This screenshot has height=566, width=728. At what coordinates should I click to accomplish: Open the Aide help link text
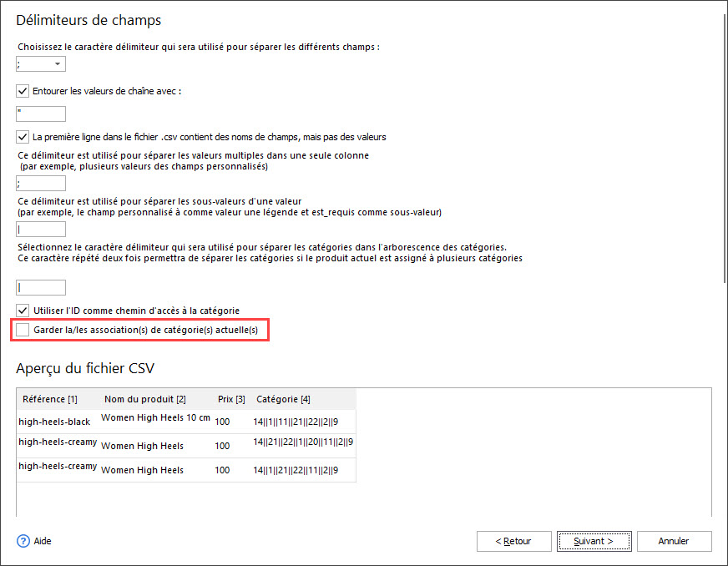pos(43,541)
